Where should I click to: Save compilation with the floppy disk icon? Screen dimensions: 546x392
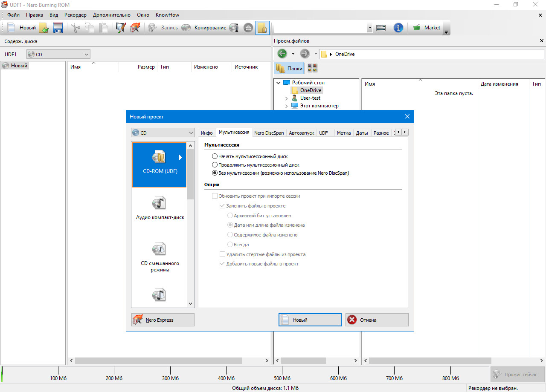pos(58,28)
